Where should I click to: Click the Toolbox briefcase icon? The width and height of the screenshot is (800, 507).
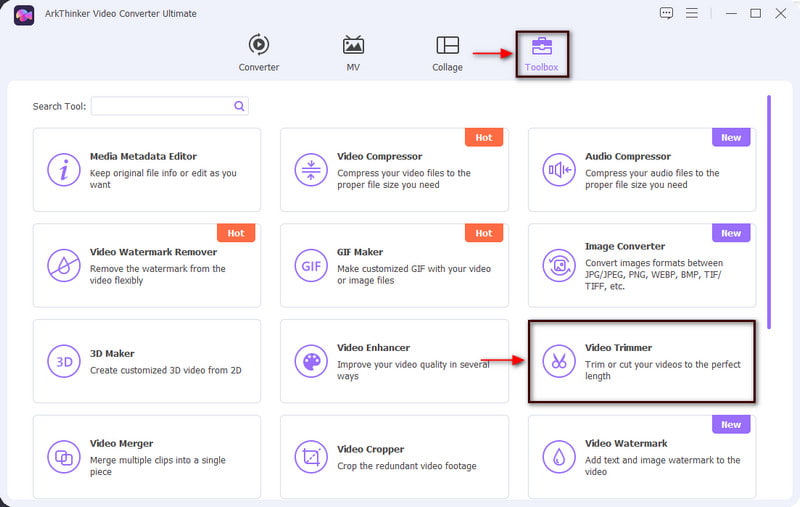541,45
